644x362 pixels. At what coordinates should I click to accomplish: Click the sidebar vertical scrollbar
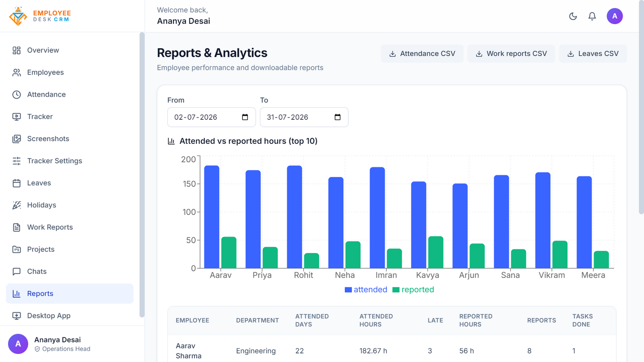142,175
